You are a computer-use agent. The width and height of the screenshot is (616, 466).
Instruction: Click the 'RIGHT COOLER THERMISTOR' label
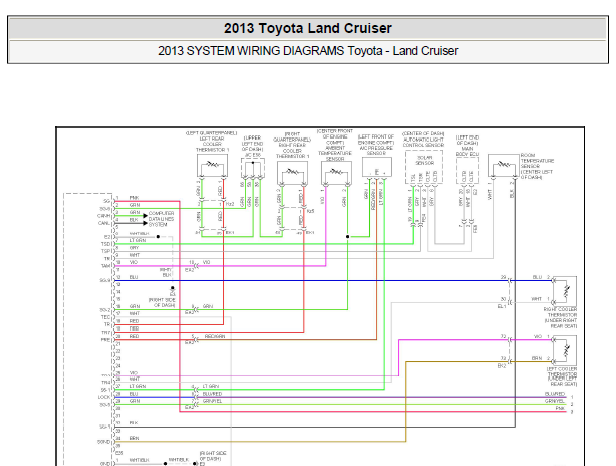pyautogui.click(x=561, y=312)
